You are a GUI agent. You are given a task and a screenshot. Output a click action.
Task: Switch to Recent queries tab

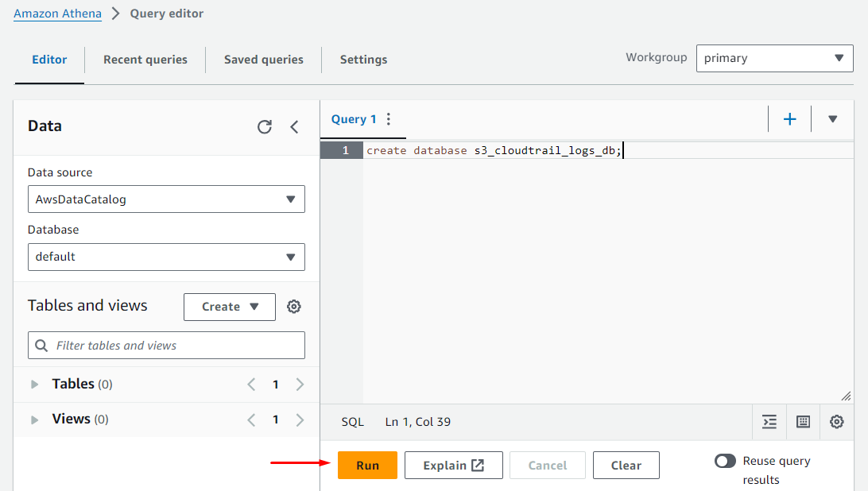pyautogui.click(x=145, y=60)
